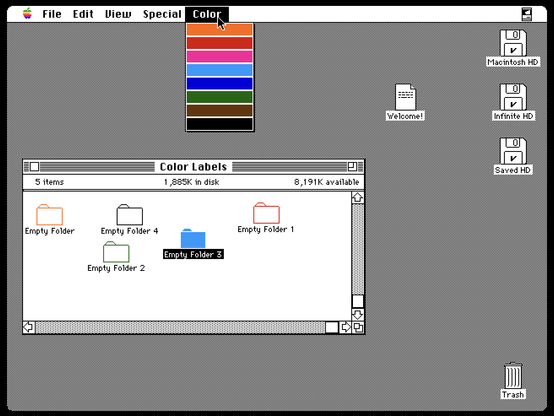Image resolution: width=554 pixels, height=416 pixels.
Task: Select the green Empty Folder 2 icon
Action: [116, 252]
